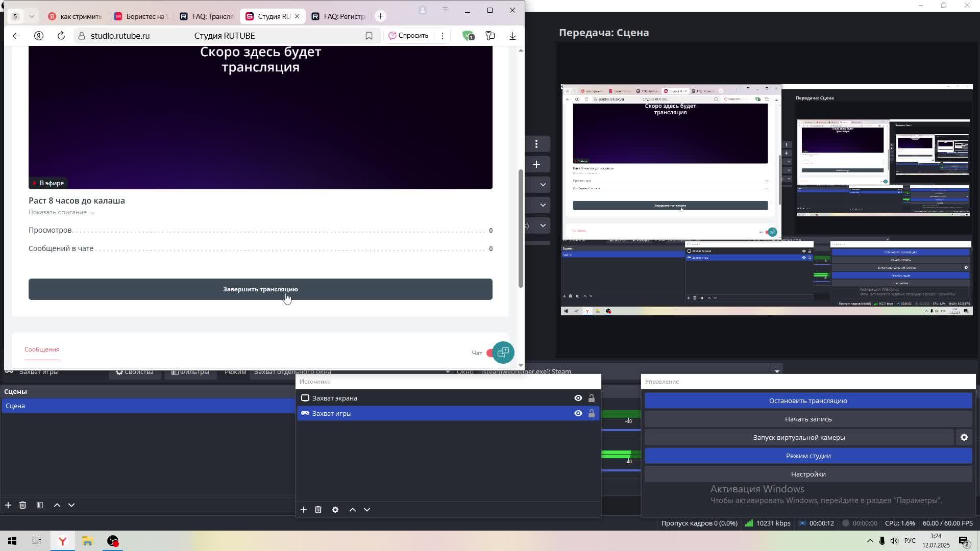Expand Показать описание
The height and width of the screenshot is (551, 980).
coord(61,212)
